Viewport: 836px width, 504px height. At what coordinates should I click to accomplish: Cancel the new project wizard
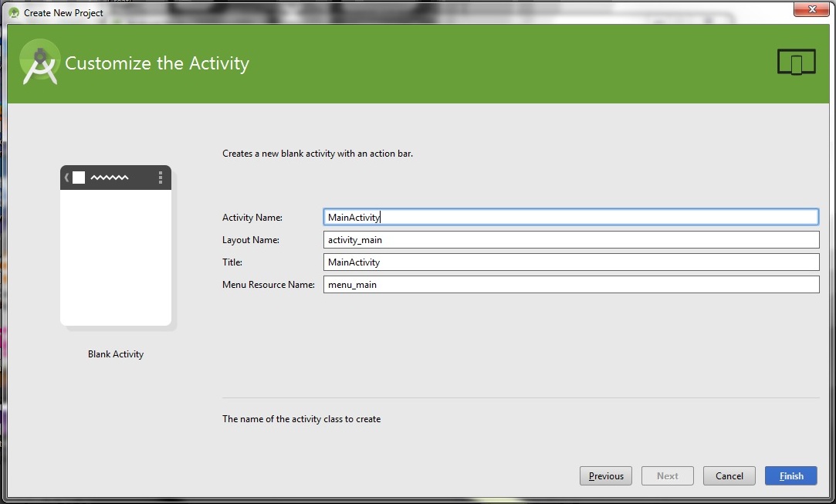pyautogui.click(x=729, y=475)
